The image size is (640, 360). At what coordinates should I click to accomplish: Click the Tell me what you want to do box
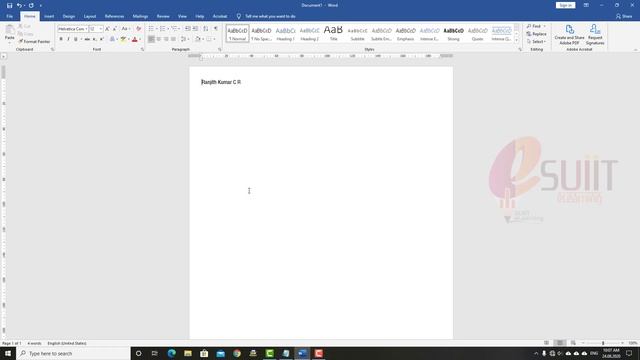coord(266,16)
